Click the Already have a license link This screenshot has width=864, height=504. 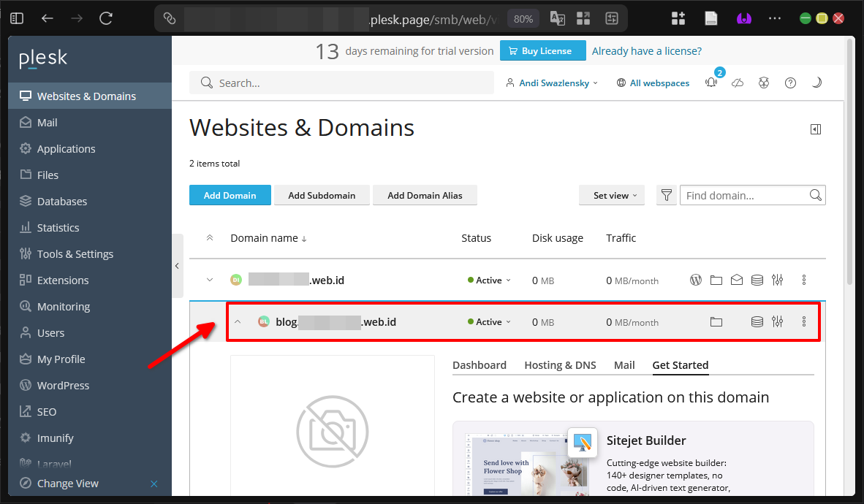[646, 50]
